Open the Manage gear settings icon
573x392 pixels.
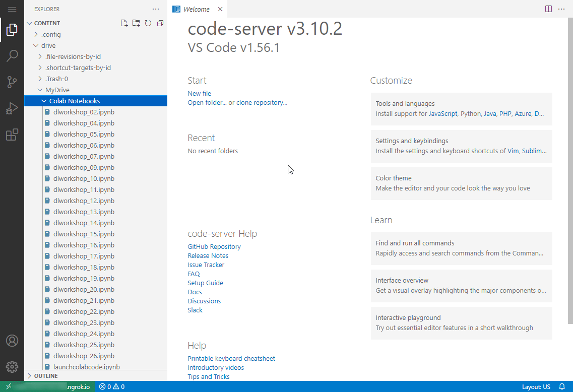pyautogui.click(x=12, y=367)
